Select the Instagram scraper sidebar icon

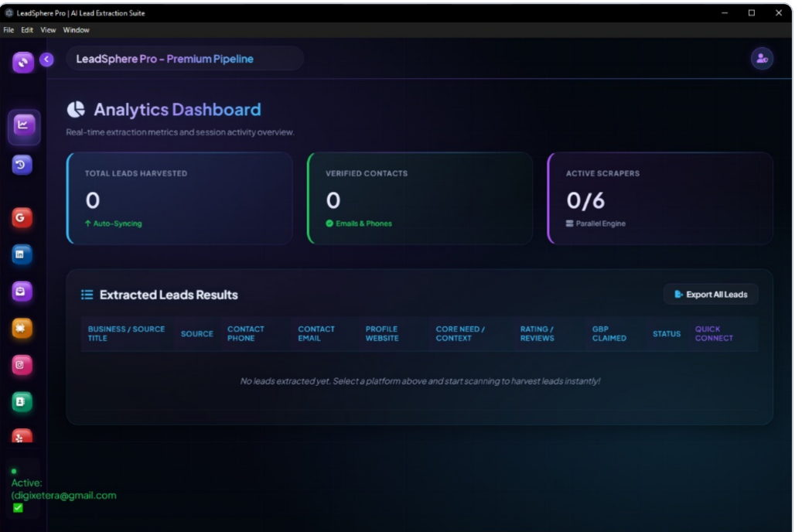pos(22,365)
